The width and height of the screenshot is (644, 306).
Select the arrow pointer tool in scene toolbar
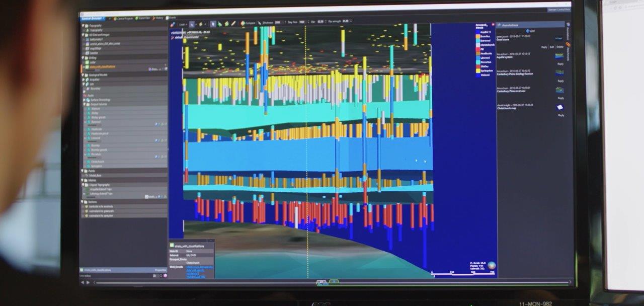pyautogui.click(x=213, y=23)
